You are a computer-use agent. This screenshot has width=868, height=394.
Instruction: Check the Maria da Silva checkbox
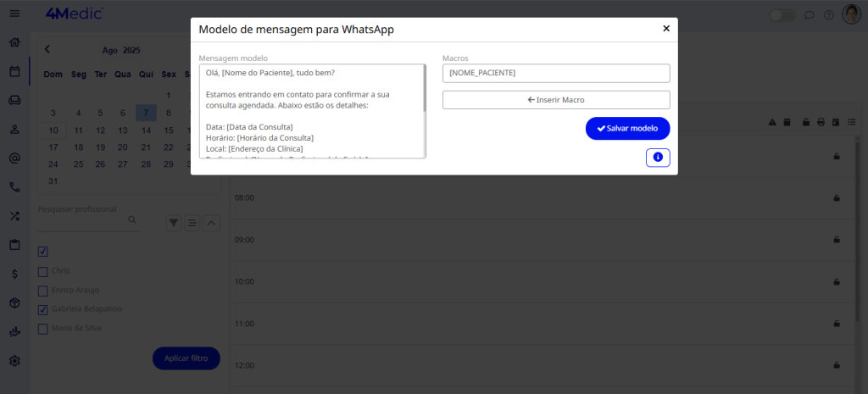(42, 330)
